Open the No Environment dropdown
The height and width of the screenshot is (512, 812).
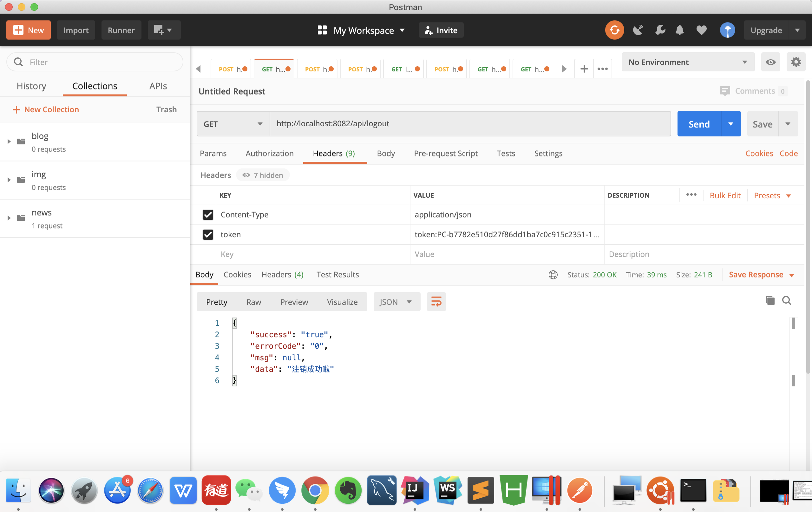[687, 62]
